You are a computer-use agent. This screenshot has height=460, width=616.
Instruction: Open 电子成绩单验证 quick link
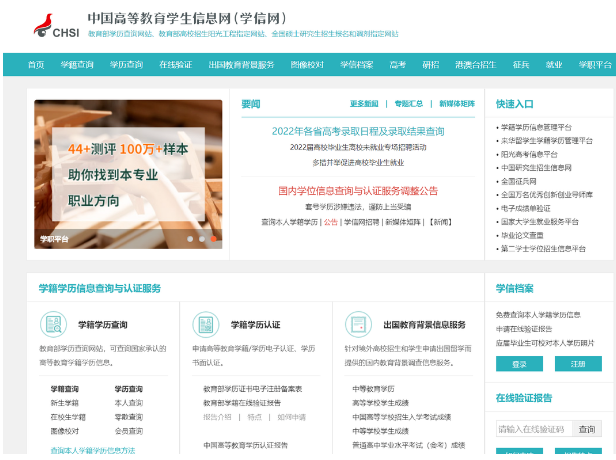(x=526, y=208)
